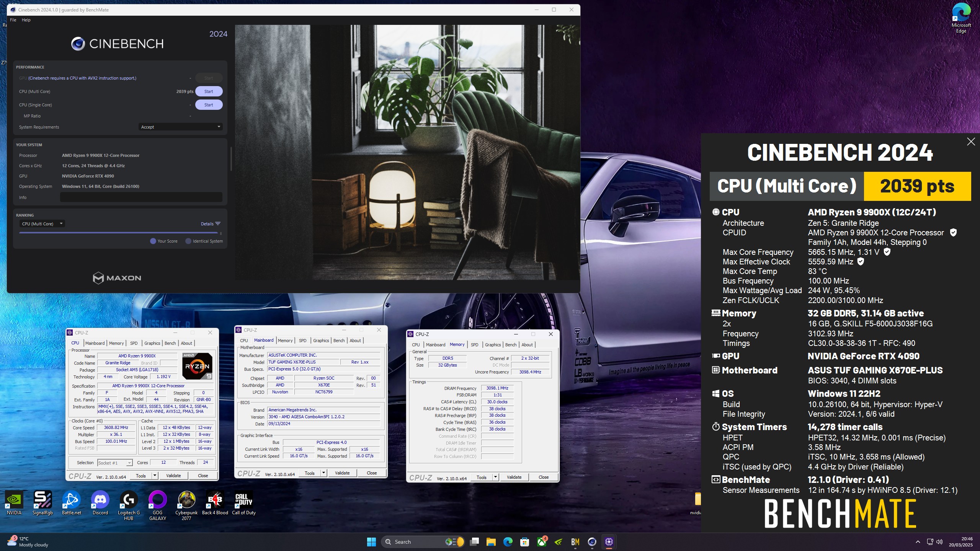This screenshot has height=551, width=980.
Task: Open Microsoft Edge from the taskbar
Action: [x=508, y=542]
